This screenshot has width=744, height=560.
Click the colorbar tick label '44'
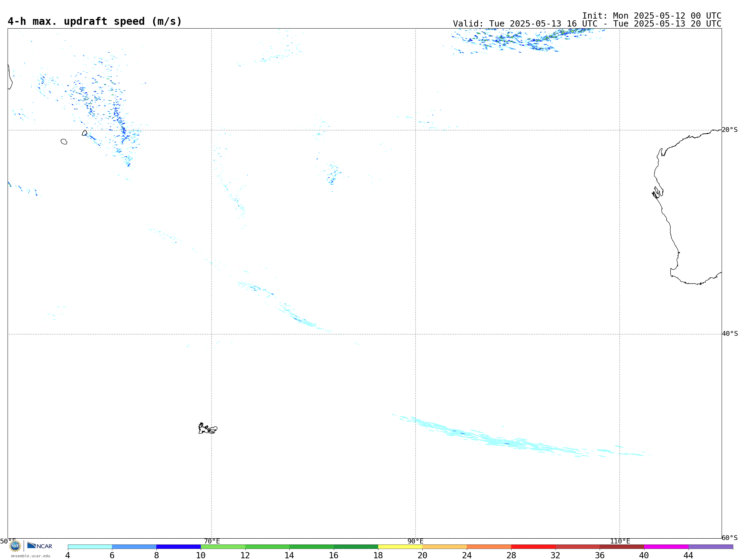pyautogui.click(x=689, y=555)
